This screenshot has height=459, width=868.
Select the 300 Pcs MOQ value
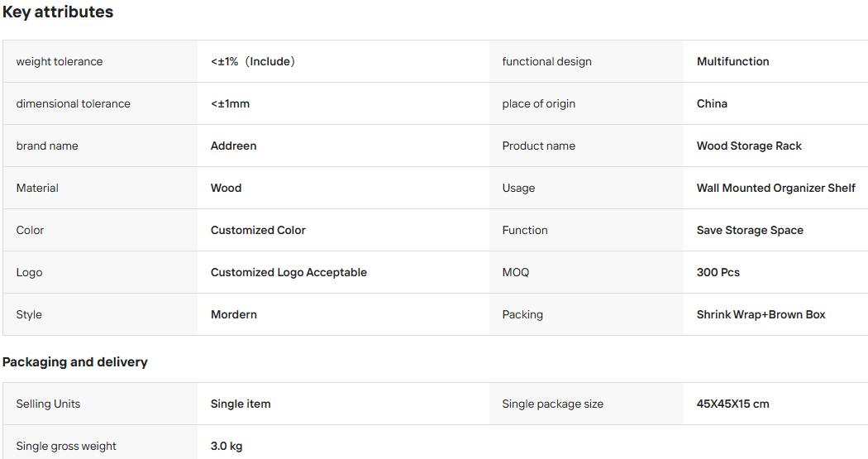pos(718,272)
